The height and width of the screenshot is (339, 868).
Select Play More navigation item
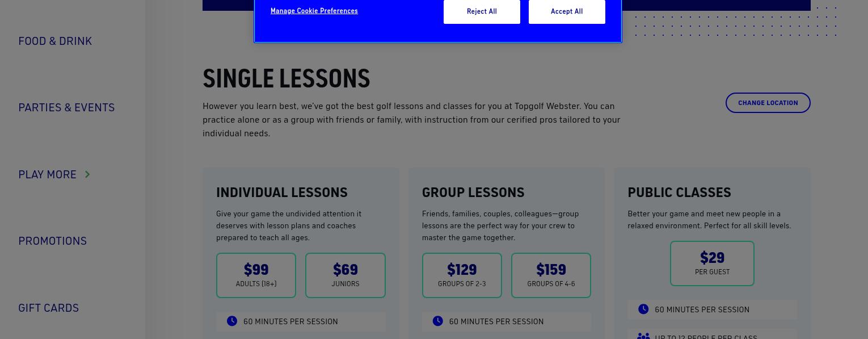(x=47, y=174)
